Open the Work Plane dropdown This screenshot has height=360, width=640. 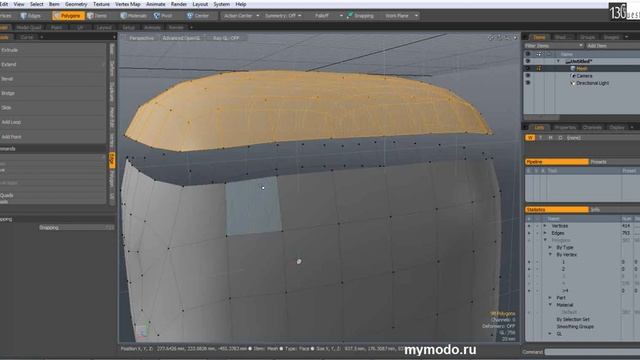click(401, 16)
